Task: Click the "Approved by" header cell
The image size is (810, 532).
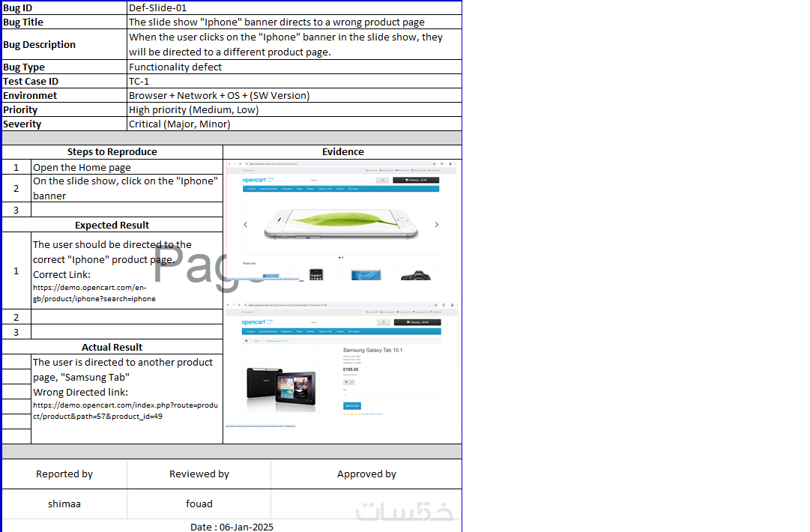Action: point(366,474)
